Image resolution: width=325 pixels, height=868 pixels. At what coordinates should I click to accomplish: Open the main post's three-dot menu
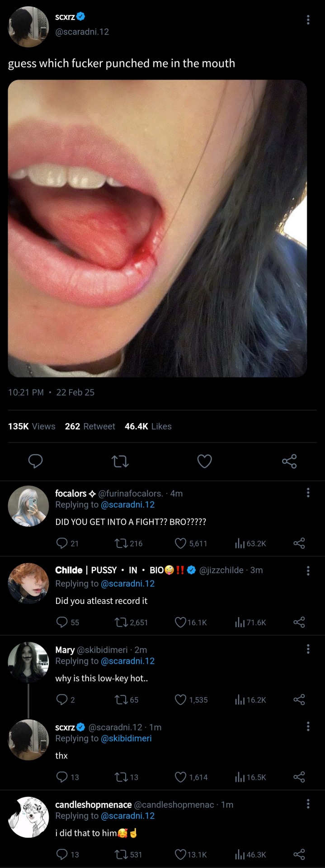[x=308, y=19]
